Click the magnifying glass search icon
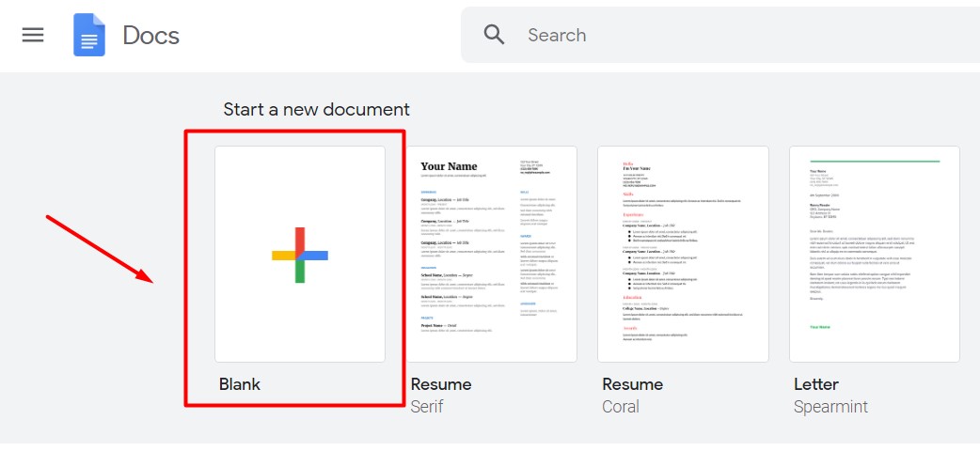980x451 pixels. pos(495,35)
